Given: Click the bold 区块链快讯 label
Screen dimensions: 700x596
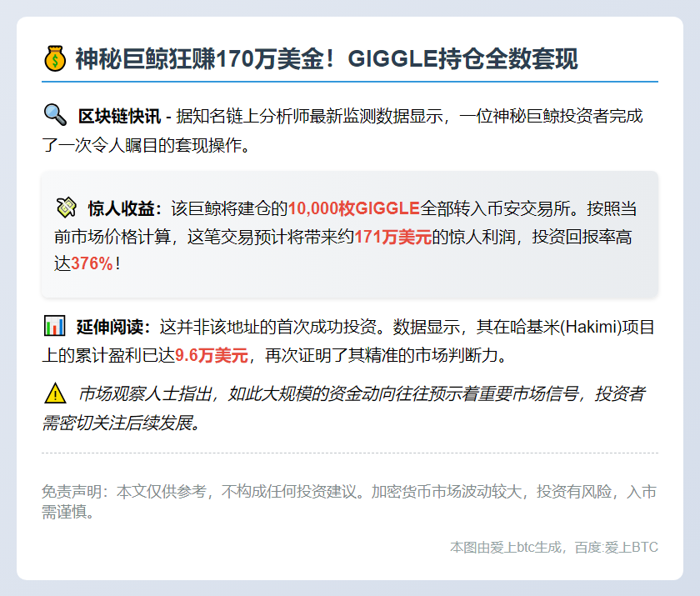Looking at the screenshot, I should pos(119,116).
